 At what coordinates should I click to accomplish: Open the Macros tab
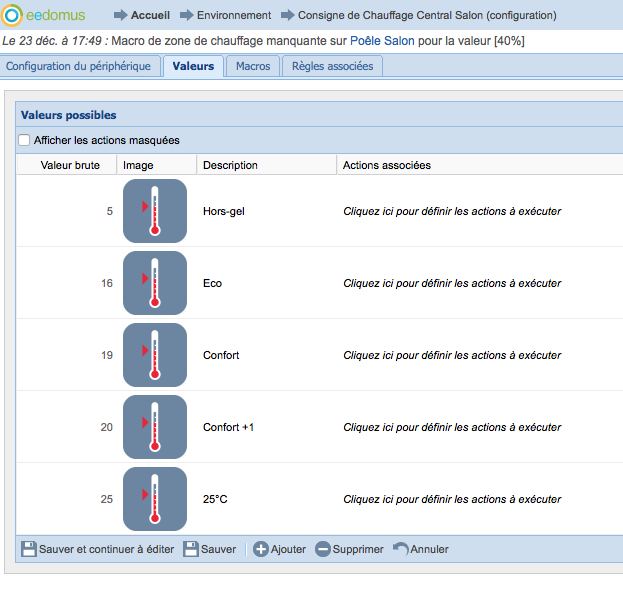click(x=253, y=66)
